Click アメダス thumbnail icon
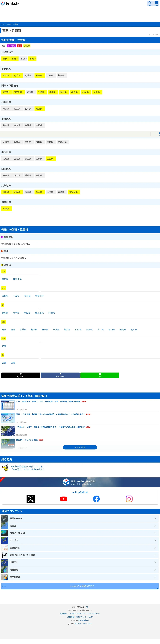 click(5, 540)
